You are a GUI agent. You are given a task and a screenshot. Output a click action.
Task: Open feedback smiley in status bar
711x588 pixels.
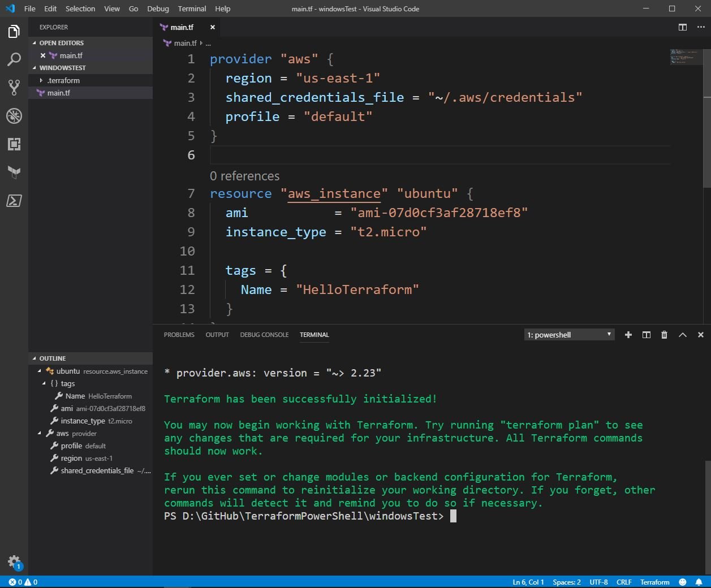point(683,582)
